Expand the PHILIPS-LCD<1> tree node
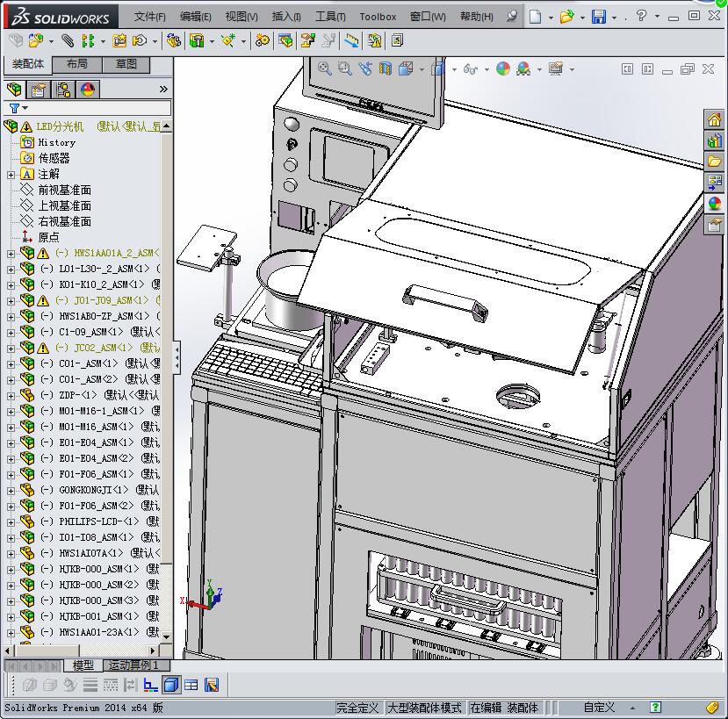 [x=11, y=521]
